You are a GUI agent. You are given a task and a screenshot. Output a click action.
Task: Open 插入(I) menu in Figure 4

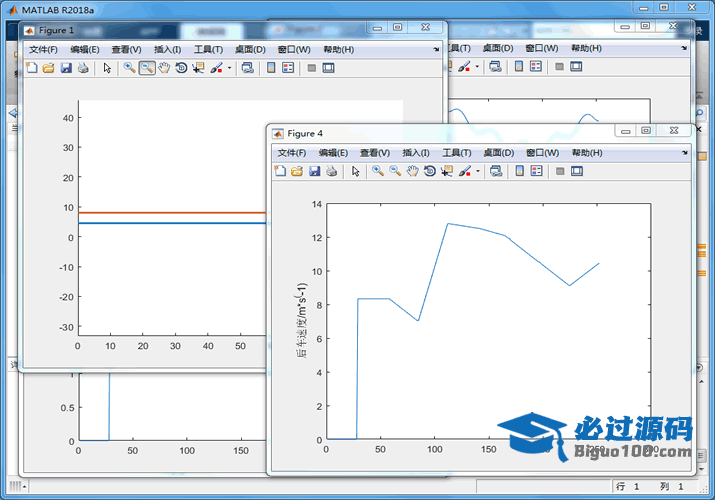(416, 153)
